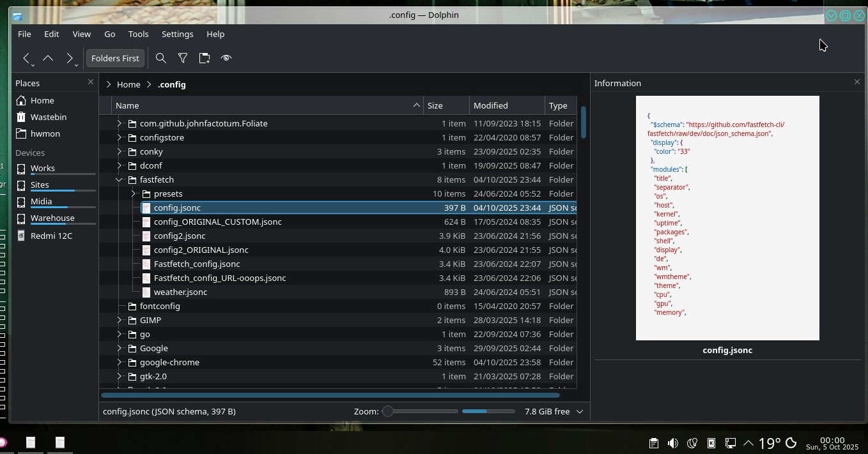Viewport: 868px width, 454px height.
Task: Open the Tools menu
Action: (138, 34)
